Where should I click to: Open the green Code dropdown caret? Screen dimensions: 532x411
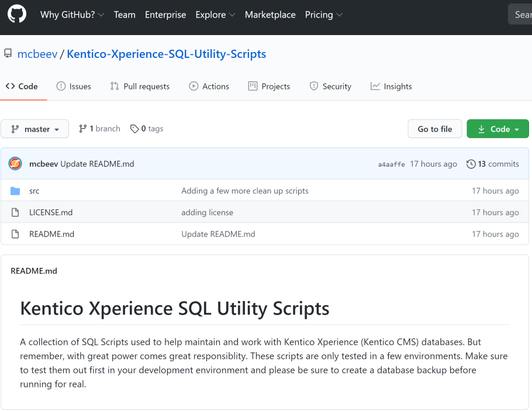517,129
